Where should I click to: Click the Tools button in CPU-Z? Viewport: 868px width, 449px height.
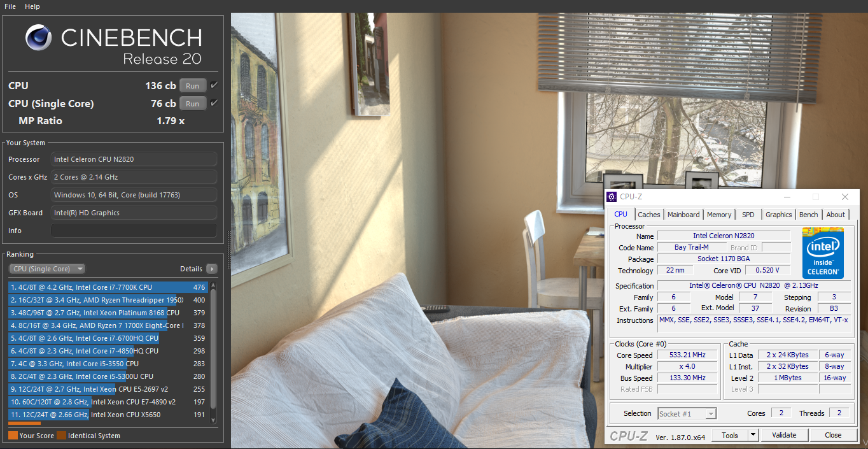730,435
